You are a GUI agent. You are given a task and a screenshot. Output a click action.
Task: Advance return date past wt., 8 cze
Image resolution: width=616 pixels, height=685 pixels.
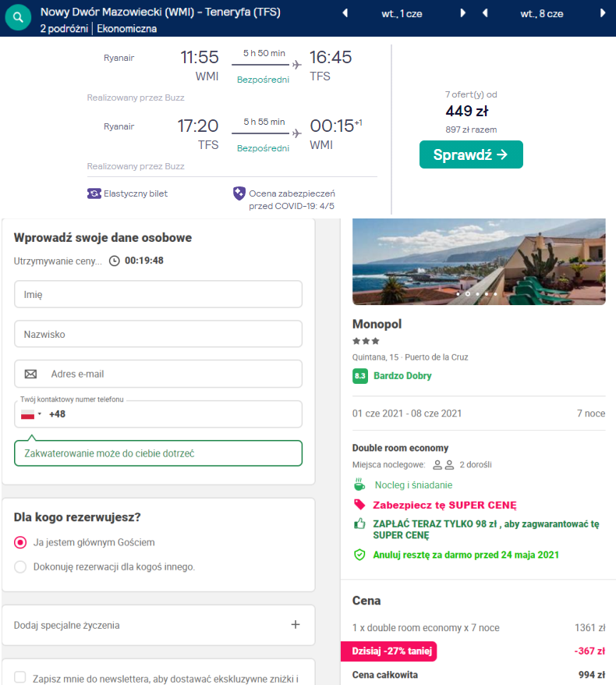tap(603, 13)
